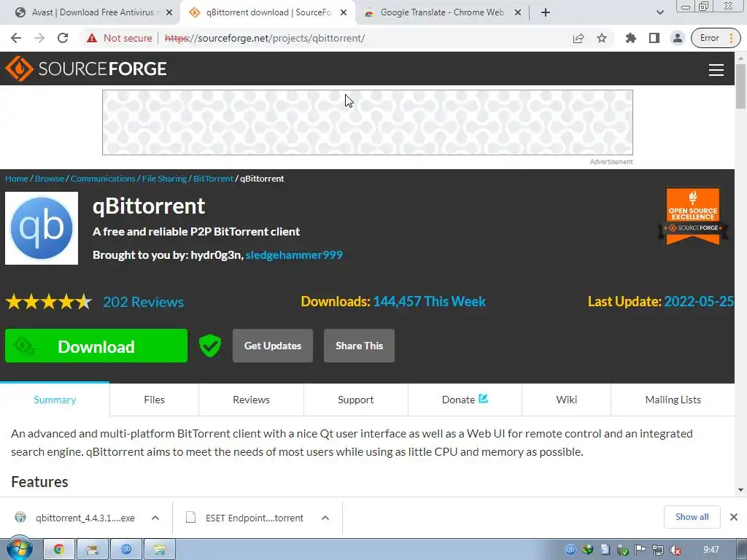Click the SourceForge logo
Viewport: 747px width, 560px height.
[x=86, y=69]
